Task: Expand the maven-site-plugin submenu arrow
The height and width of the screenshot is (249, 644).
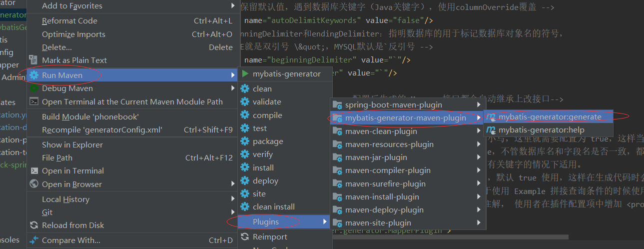Action: 479,223
